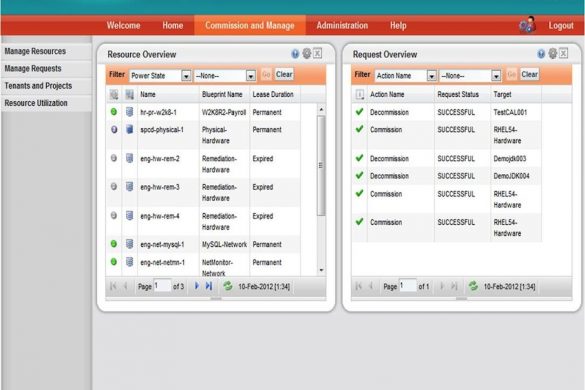Open Tenants and Projects in sidebar
Screen dimensions: 585x390
click(x=46, y=85)
